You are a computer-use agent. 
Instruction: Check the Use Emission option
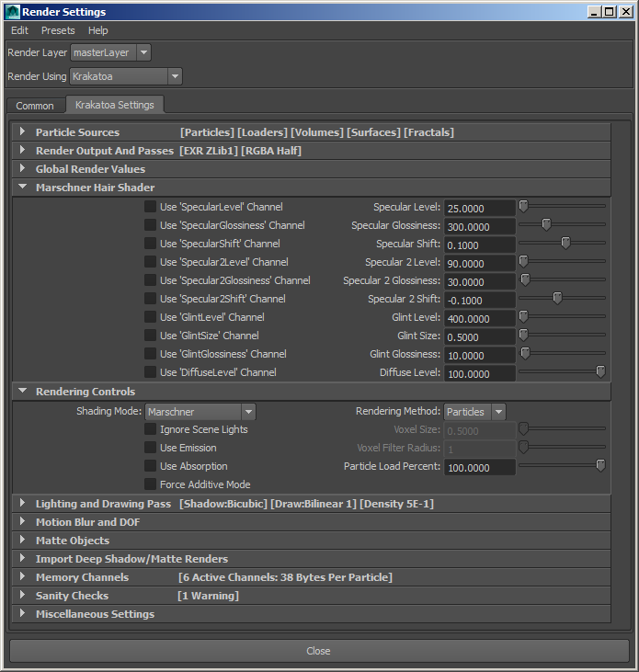pos(150,448)
